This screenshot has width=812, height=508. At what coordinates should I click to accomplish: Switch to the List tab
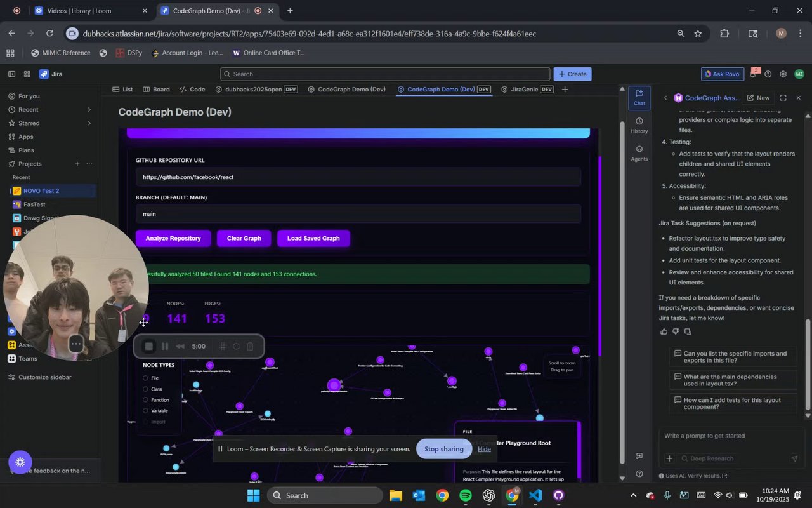[x=122, y=90]
